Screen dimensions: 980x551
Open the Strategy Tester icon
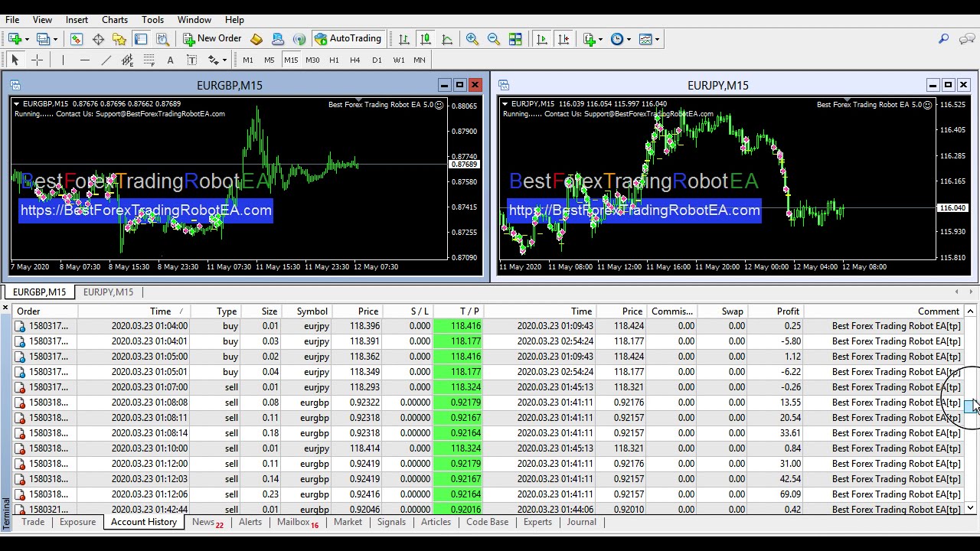(x=162, y=39)
